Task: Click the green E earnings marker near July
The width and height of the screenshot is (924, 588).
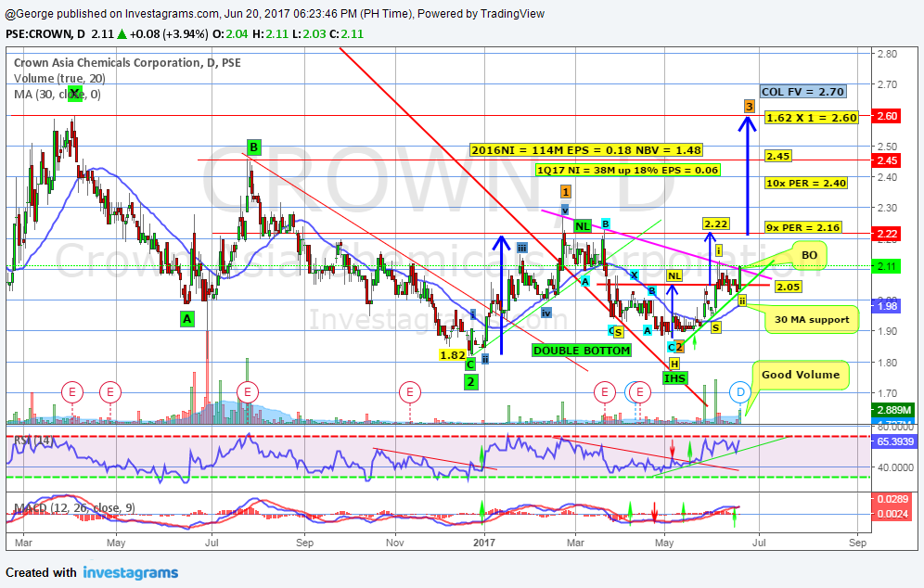Action: pyautogui.click(x=247, y=392)
